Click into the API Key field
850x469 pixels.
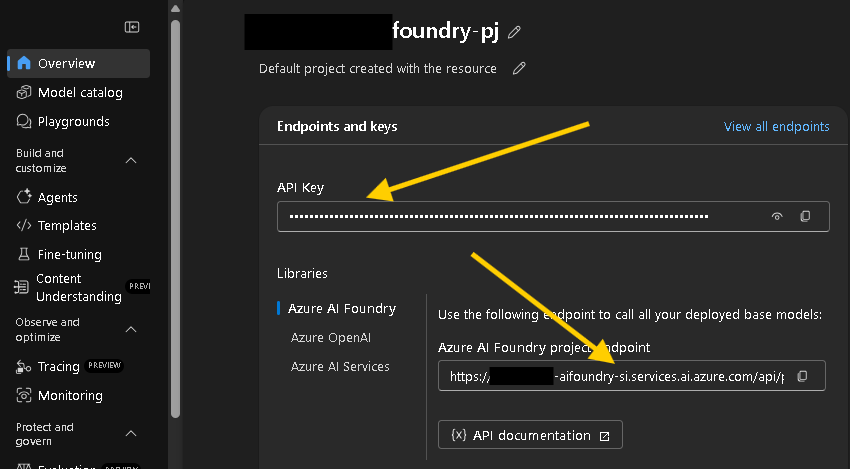553,216
